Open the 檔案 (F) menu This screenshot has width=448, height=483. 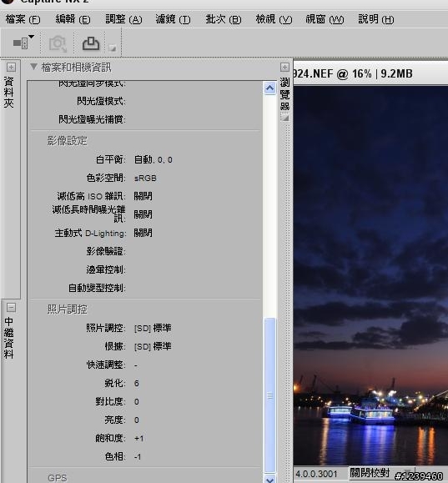[23, 19]
